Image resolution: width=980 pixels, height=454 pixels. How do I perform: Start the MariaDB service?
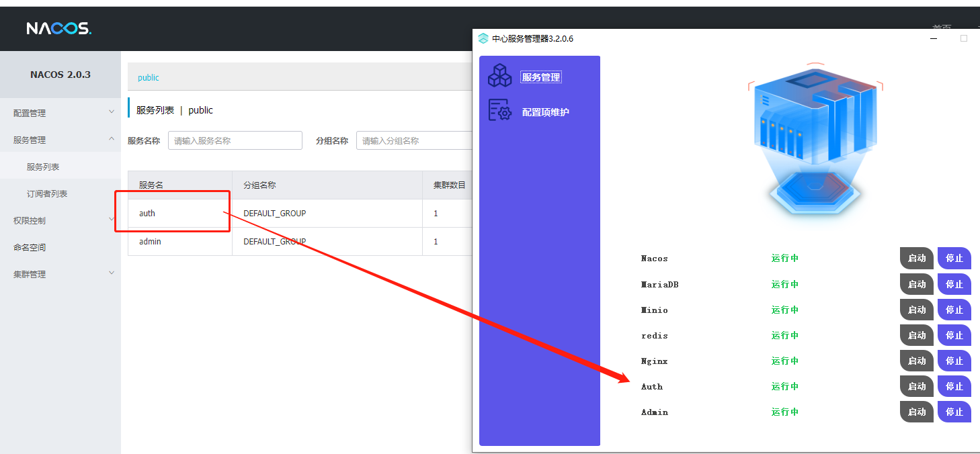click(x=916, y=284)
